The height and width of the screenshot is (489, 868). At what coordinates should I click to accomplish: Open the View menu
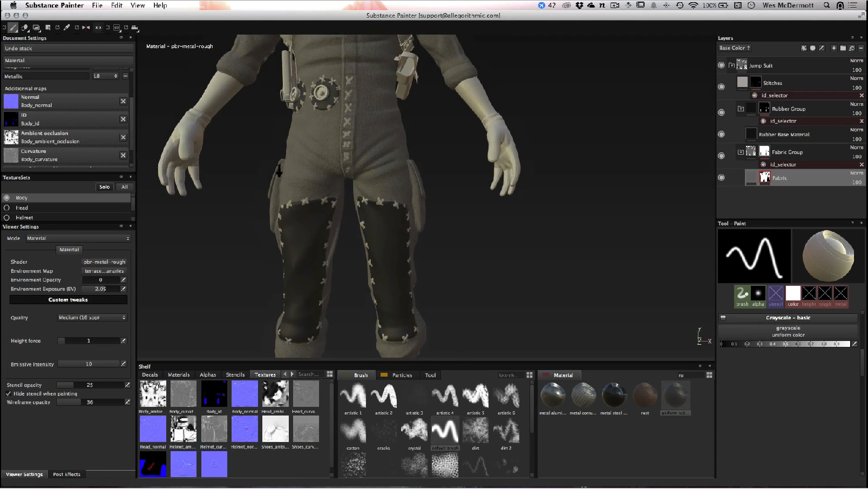tap(138, 5)
